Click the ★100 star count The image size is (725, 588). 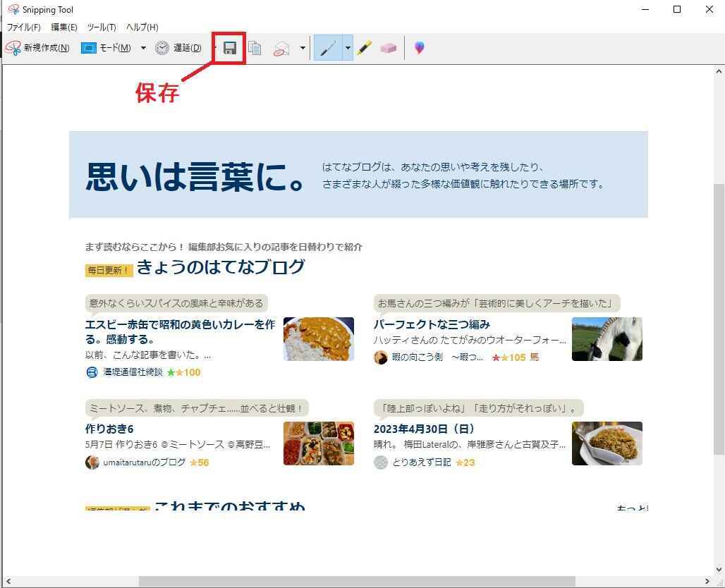tap(183, 372)
